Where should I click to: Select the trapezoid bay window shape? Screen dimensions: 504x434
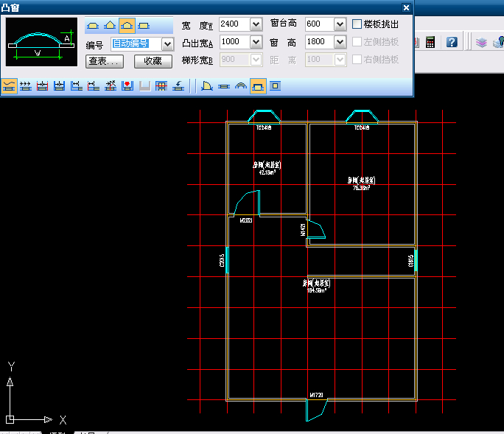click(x=93, y=26)
